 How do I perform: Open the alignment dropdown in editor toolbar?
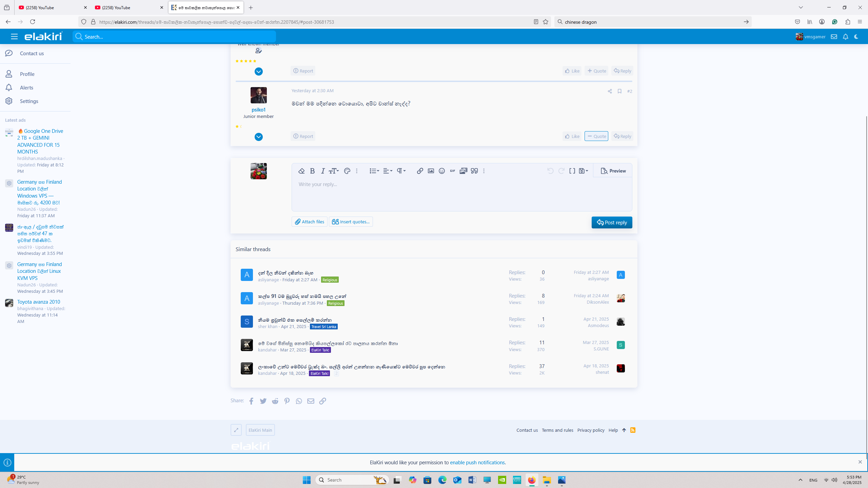click(x=388, y=171)
